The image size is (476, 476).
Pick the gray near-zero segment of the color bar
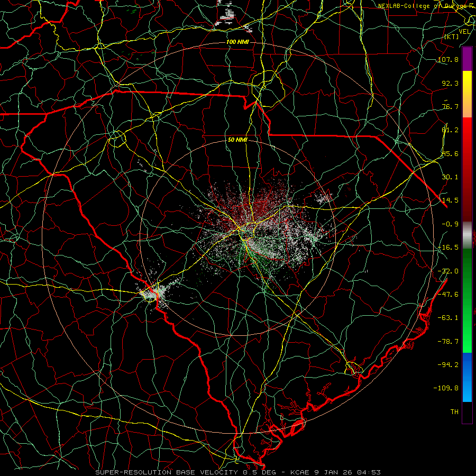(467, 235)
